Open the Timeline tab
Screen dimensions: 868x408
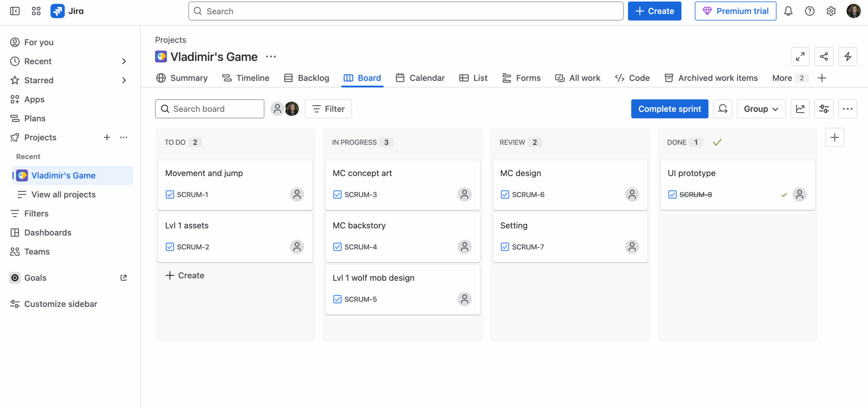[245, 78]
